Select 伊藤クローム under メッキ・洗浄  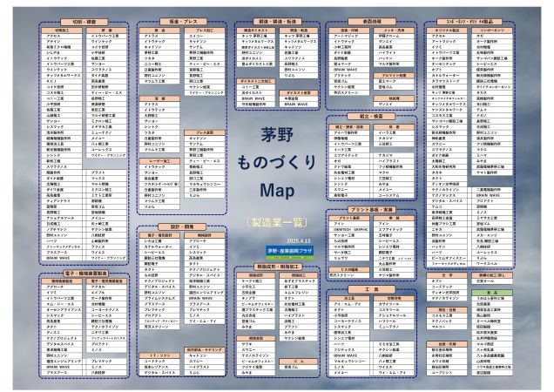click(394, 36)
